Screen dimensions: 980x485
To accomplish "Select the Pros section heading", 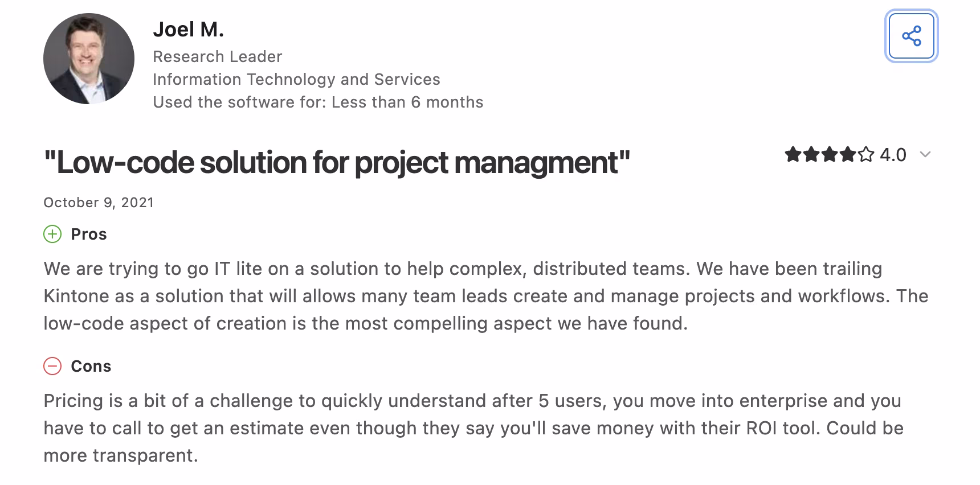I will (x=89, y=234).
